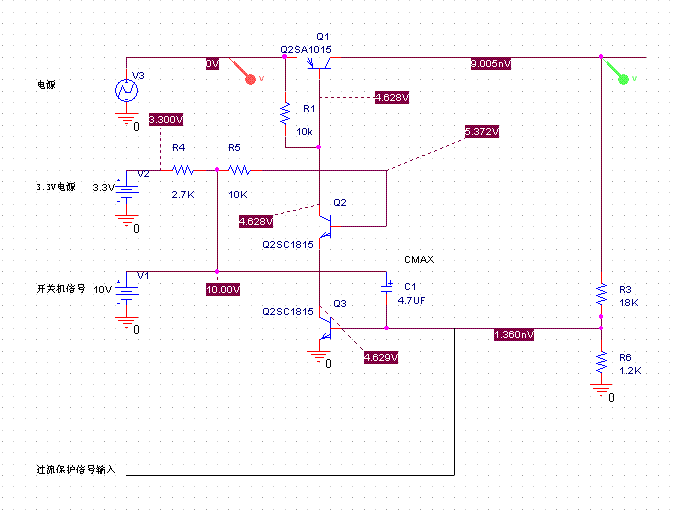Select the R3 18K resistor symbol
680x516 pixels.
click(601, 293)
